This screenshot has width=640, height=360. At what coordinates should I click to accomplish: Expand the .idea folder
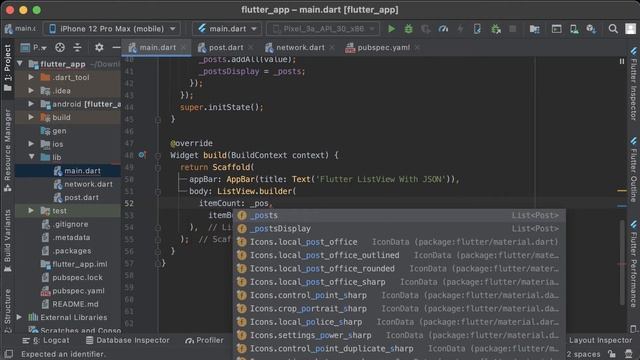pos(31,90)
